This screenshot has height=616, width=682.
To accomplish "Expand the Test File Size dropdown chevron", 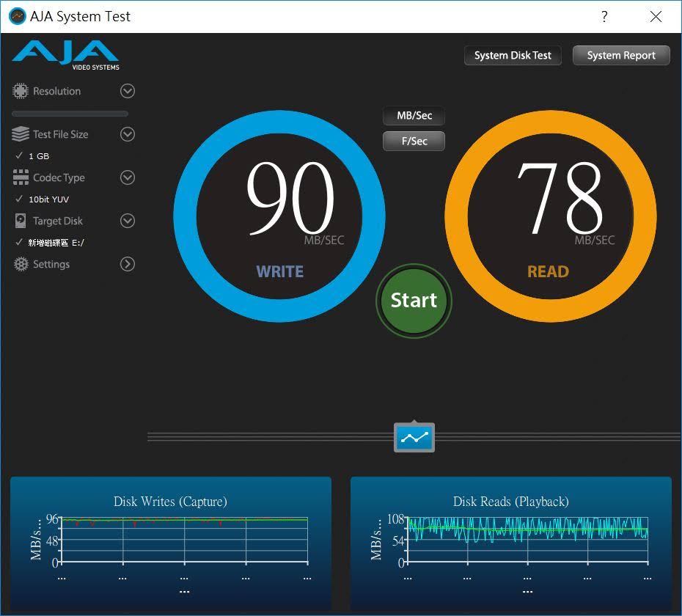I will click(128, 134).
